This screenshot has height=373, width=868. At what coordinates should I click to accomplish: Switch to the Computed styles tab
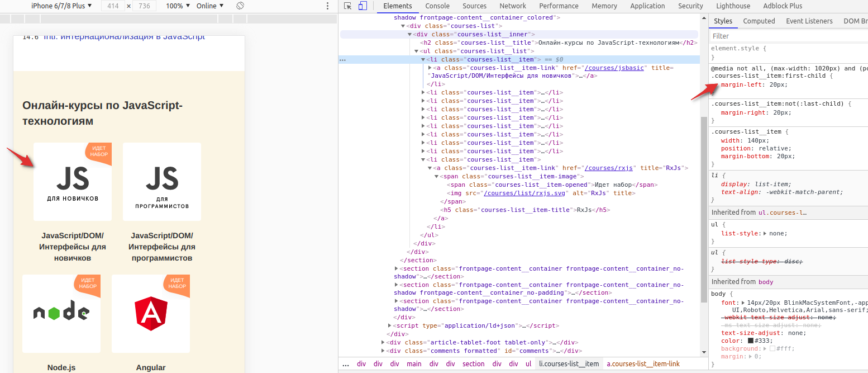759,21
